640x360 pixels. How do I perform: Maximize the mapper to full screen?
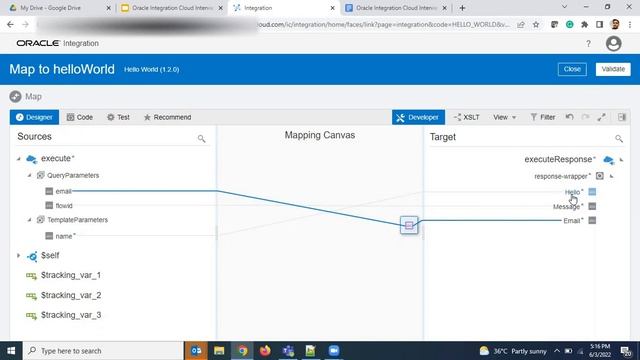[x=602, y=117]
